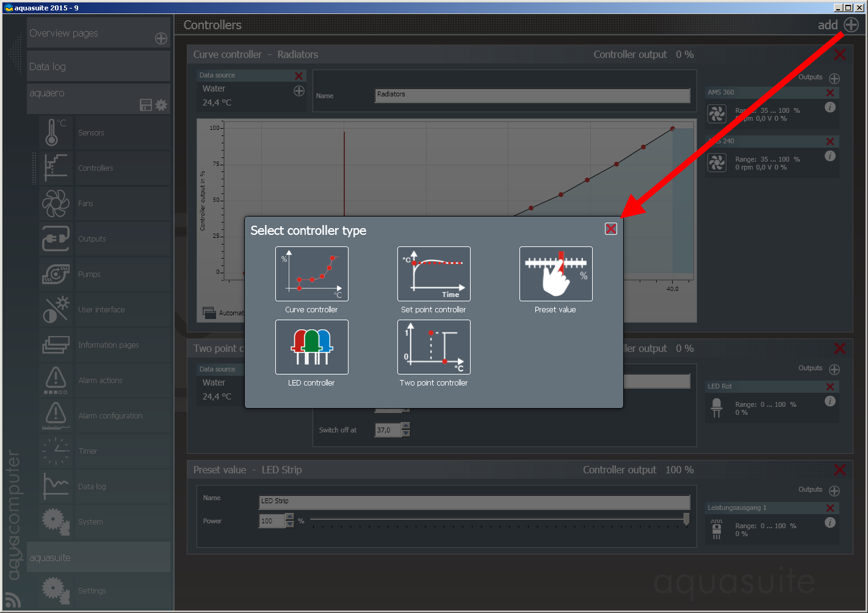868x613 pixels.
Task: Increment the Switch off at value
Action: [x=406, y=426]
